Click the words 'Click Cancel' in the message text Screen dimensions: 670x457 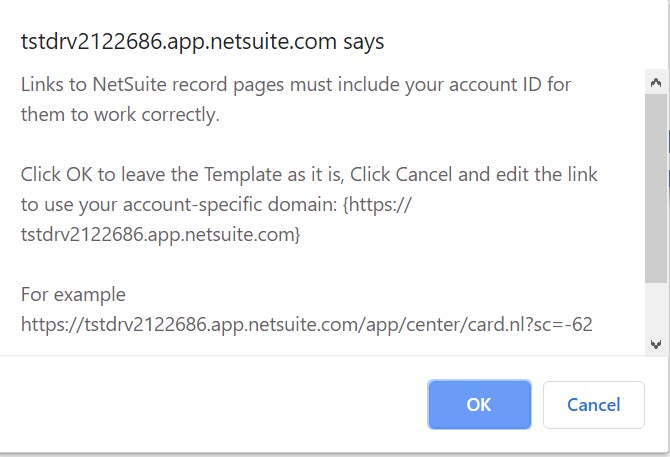coord(407,174)
